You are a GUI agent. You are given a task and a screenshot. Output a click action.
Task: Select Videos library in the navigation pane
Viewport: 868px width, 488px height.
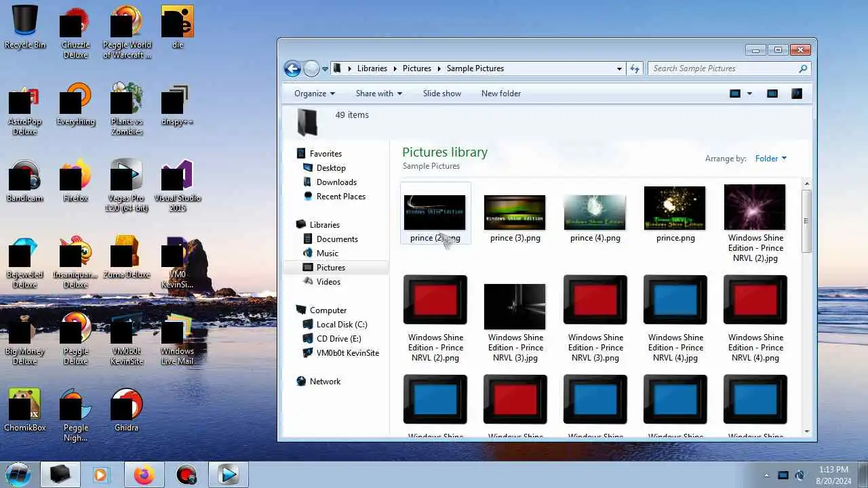(x=328, y=282)
